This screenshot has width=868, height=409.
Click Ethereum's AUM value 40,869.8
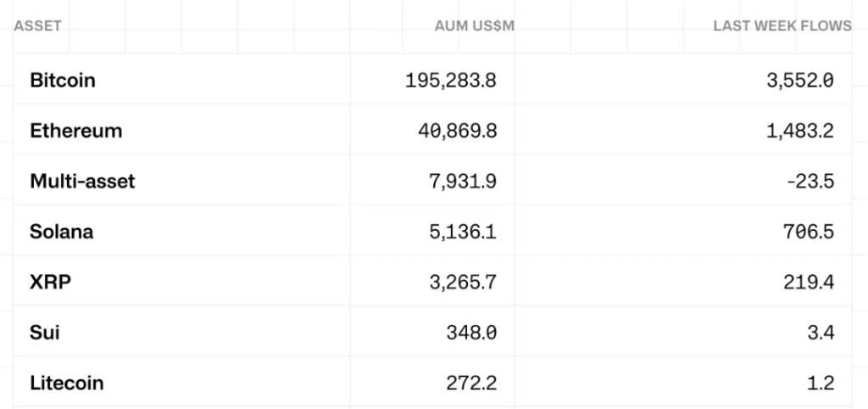click(455, 131)
